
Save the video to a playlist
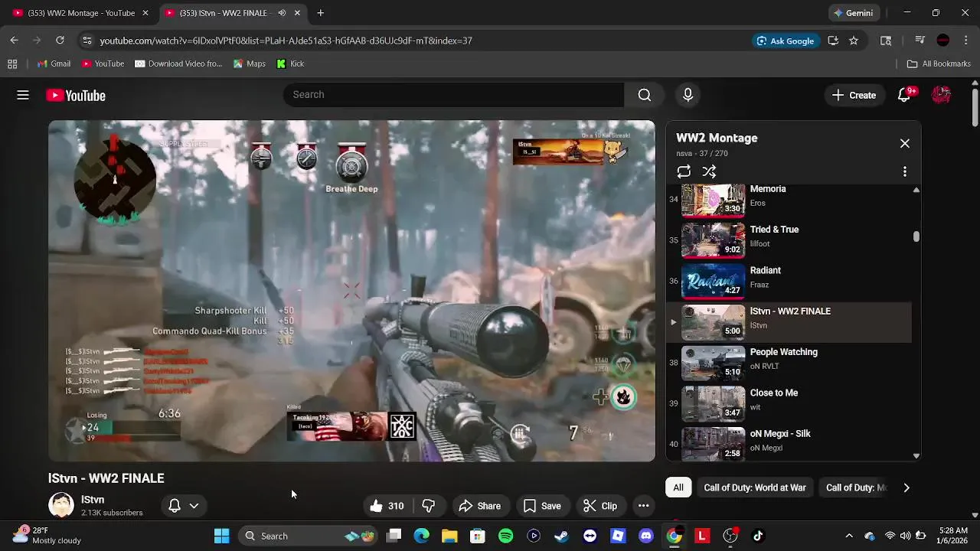[x=542, y=506]
